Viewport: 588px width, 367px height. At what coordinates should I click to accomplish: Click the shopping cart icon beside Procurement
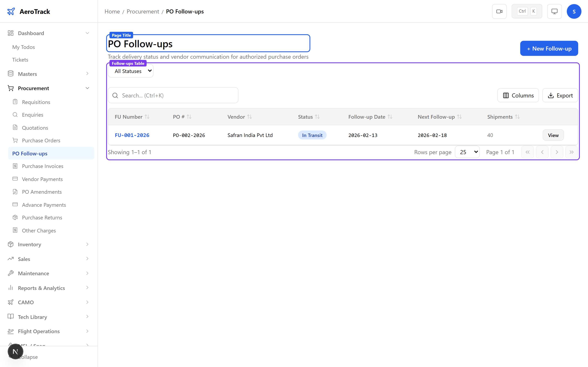[x=10, y=88]
